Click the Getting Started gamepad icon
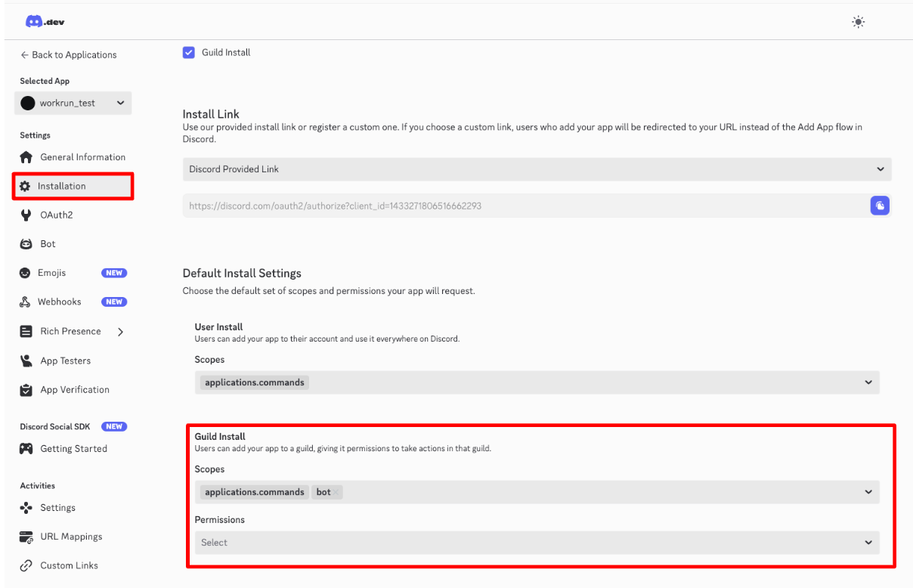 click(26, 449)
